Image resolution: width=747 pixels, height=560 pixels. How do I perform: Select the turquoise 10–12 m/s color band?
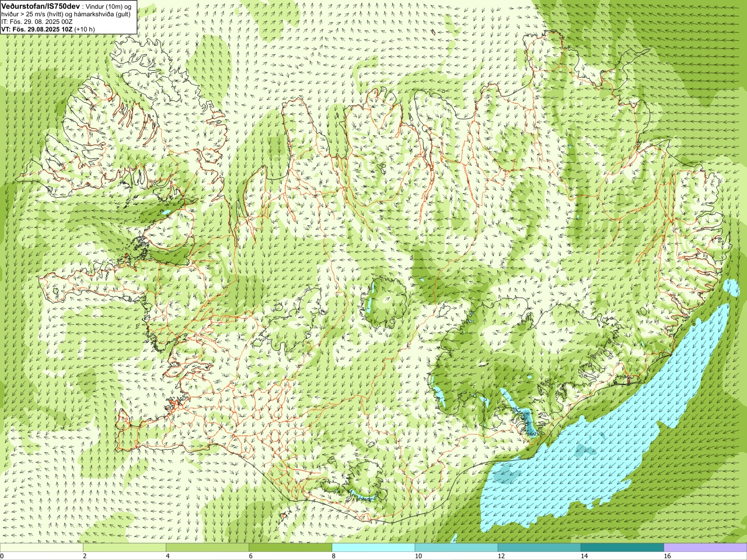[x=456, y=548]
